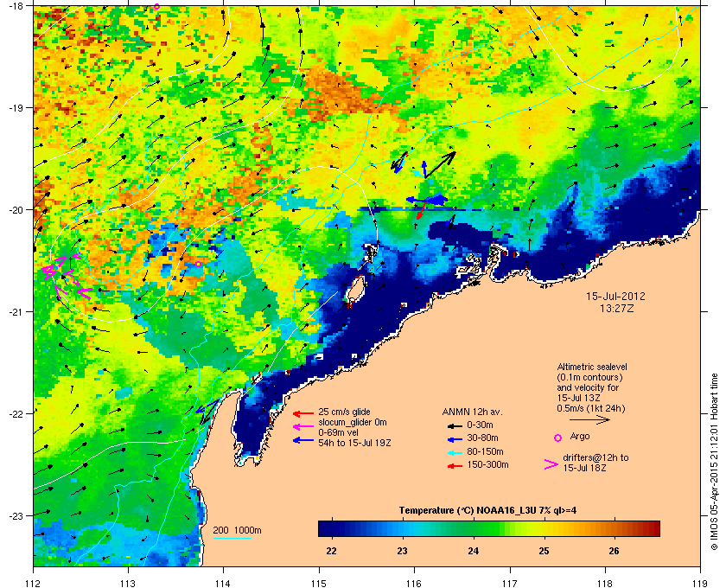The image size is (726, 588).
Task: Click the drifters@12h to legend text
Action: click(x=595, y=457)
